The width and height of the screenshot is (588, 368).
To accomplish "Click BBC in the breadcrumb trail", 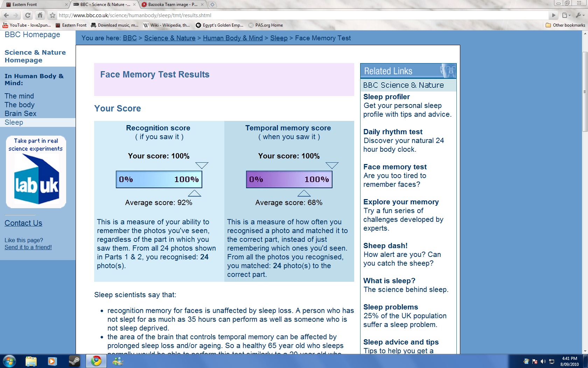I will [130, 38].
